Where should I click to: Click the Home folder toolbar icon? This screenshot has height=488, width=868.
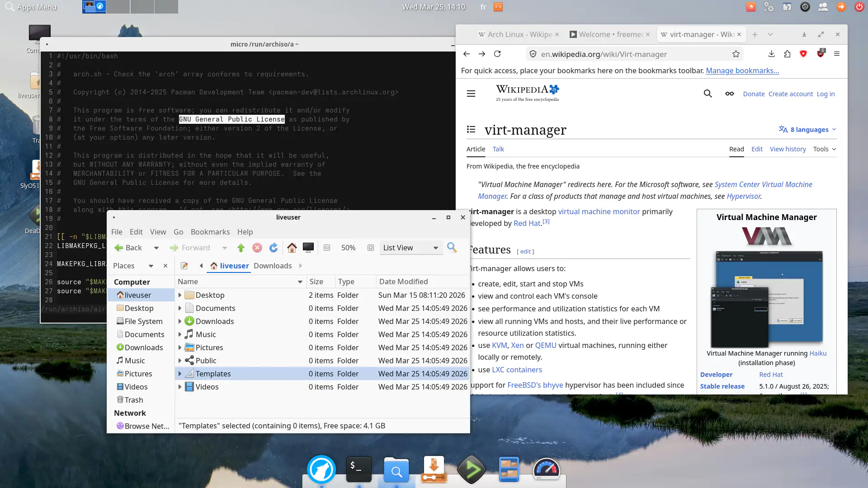click(292, 248)
